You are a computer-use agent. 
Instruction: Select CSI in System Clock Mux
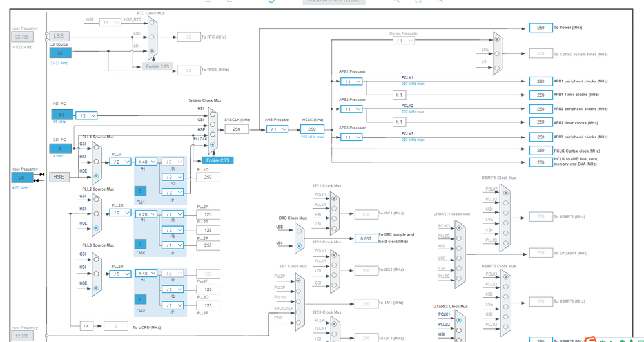(212, 124)
